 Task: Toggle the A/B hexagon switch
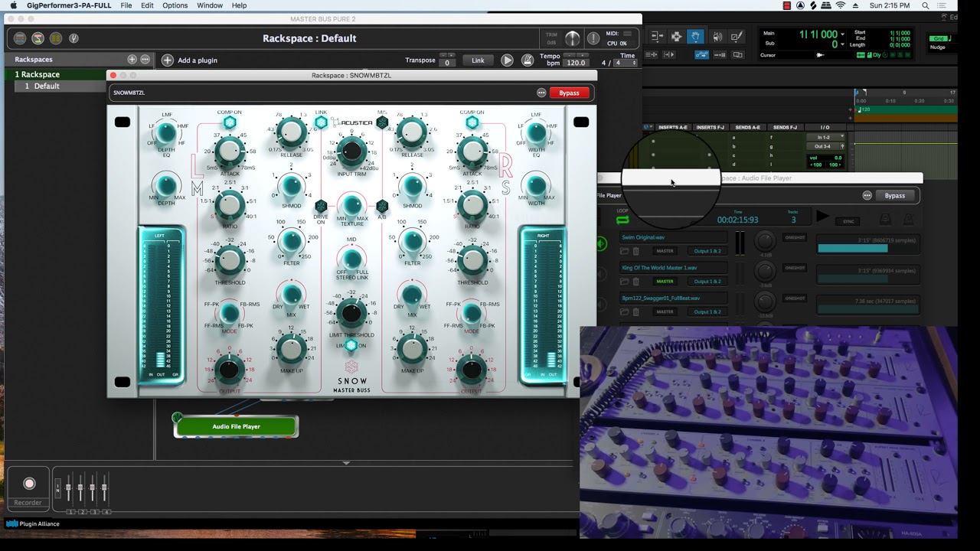click(x=382, y=206)
